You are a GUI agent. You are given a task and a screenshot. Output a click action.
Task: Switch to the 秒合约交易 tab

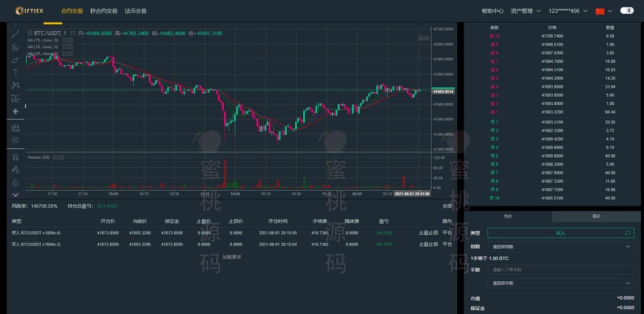(x=104, y=11)
